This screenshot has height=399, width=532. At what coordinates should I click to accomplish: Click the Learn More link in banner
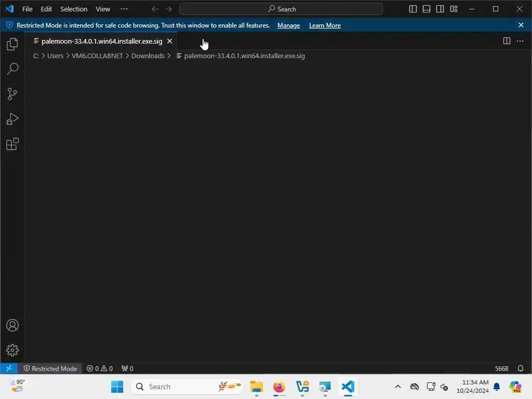pyautogui.click(x=325, y=25)
